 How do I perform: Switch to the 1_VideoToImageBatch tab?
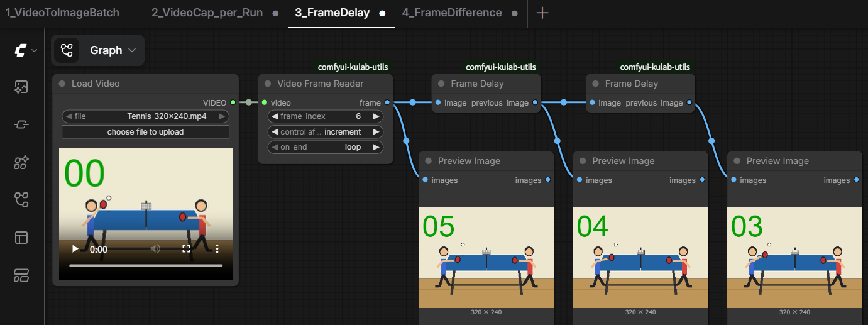[x=62, y=13]
